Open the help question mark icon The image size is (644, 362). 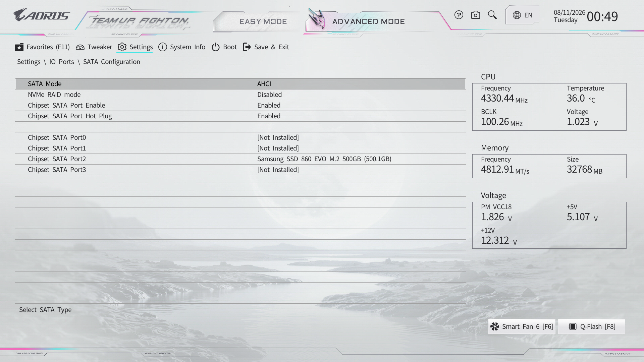459,15
